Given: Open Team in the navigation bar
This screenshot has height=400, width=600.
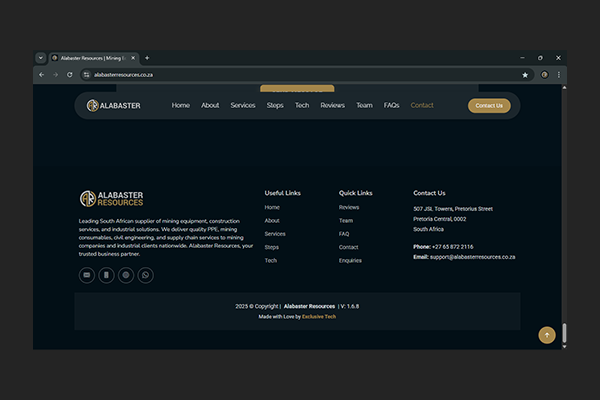Looking at the screenshot, I should (364, 105).
